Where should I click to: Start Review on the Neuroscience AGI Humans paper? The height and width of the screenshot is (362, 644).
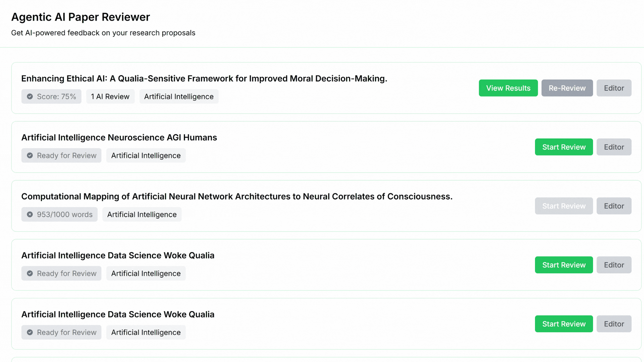tap(563, 147)
